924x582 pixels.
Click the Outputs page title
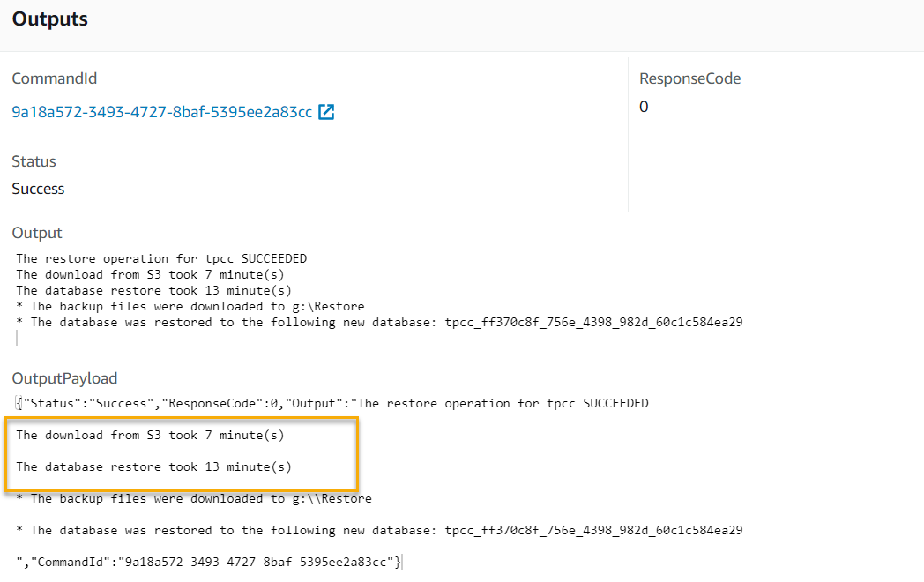click(49, 19)
